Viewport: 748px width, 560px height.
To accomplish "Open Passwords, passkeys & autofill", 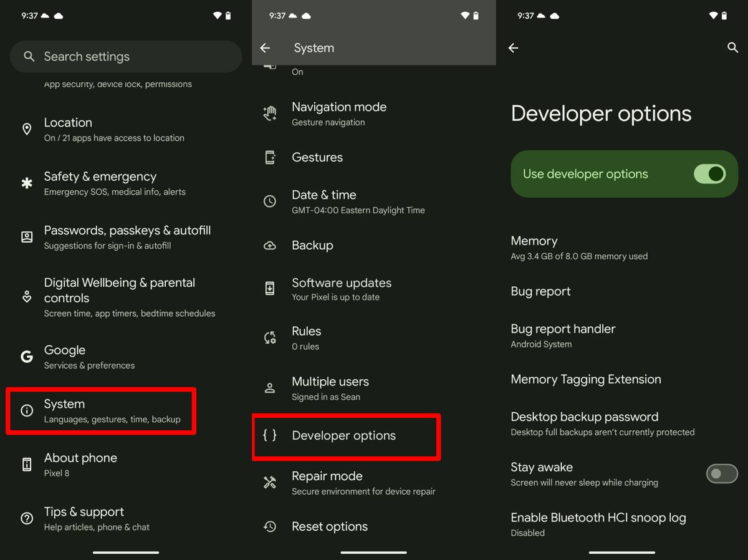I will coord(127,237).
